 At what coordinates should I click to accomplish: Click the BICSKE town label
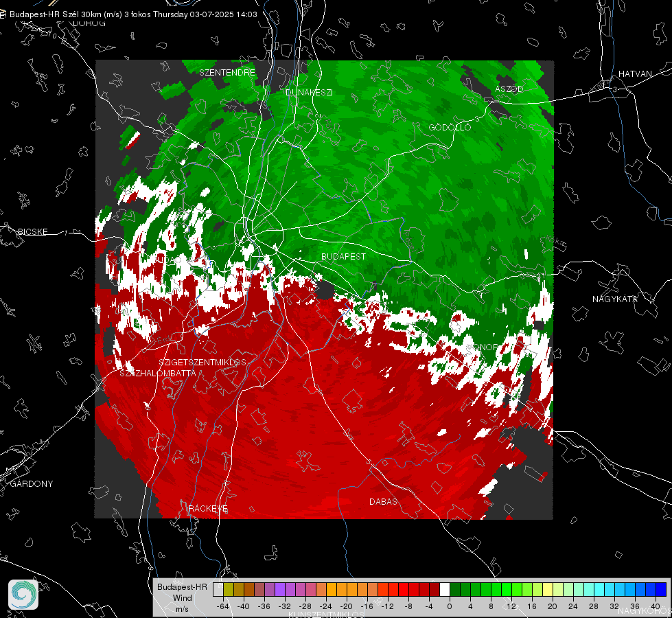(32, 231)
